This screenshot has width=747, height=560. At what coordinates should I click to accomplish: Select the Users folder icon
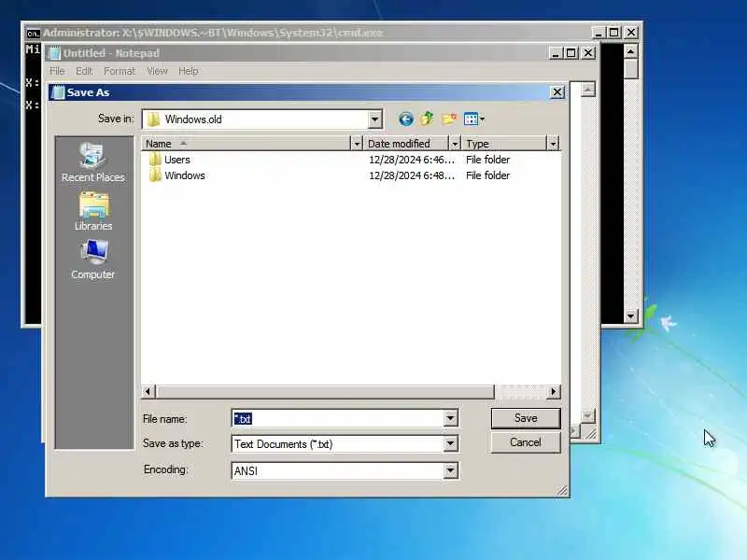coord(155,160)
